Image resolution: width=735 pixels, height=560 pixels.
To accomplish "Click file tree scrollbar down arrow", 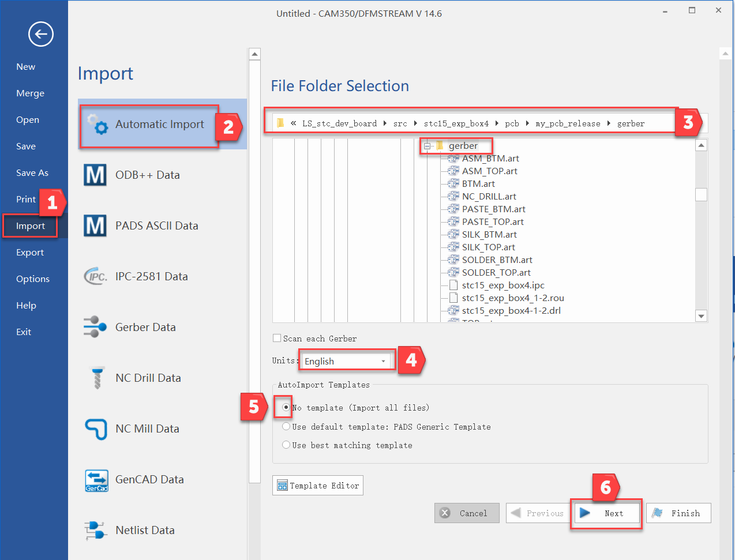I will coord(702,316).
